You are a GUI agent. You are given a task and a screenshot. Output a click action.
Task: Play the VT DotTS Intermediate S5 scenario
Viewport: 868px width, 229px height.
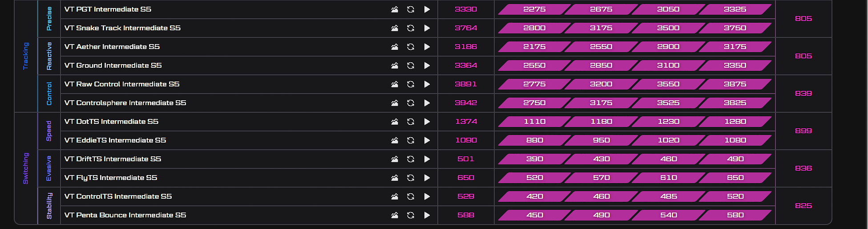427,122
